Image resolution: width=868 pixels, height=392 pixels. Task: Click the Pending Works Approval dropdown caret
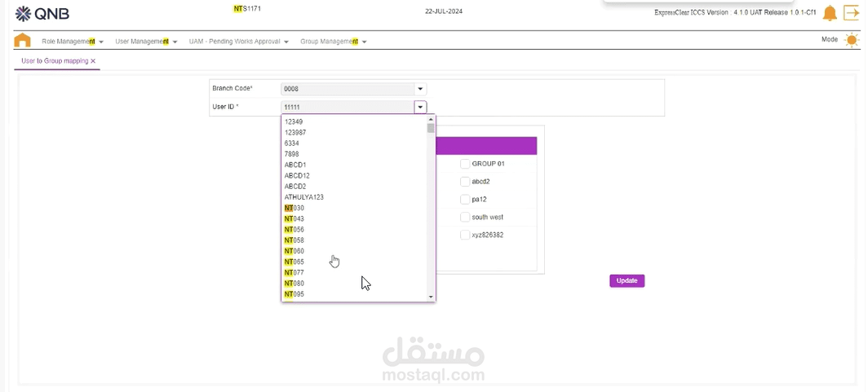coord(286,42)
